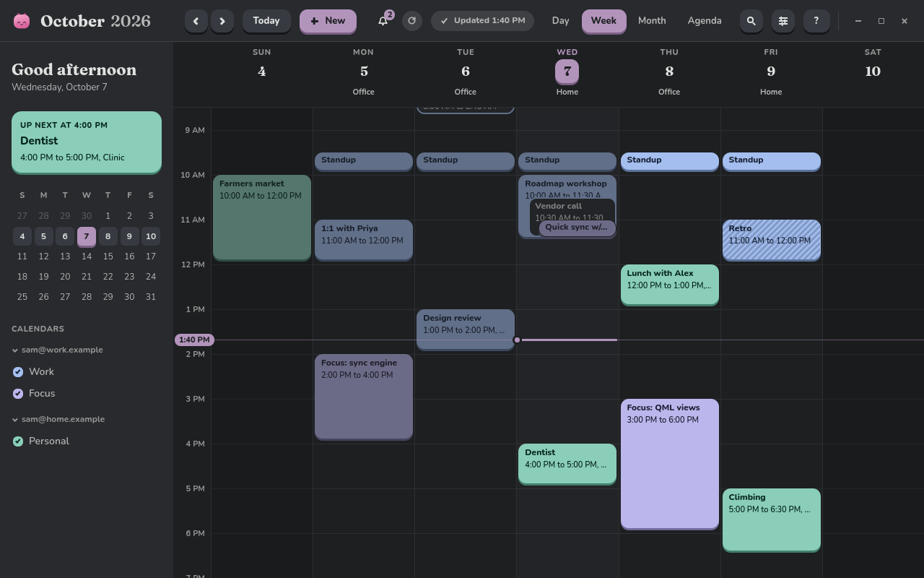Collapse the sam@home.example calendar group
This screenshot has width=924, height=578.
click(x=58, y=419)
